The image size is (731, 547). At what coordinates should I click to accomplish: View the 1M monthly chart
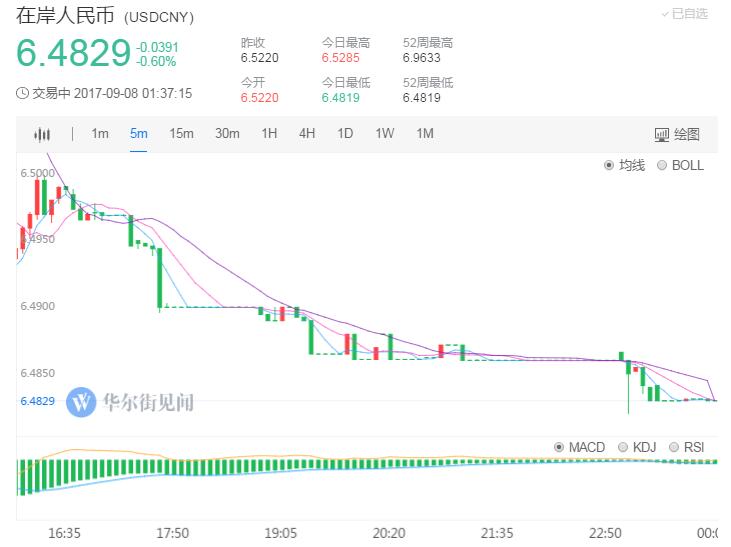click(425, 134)
